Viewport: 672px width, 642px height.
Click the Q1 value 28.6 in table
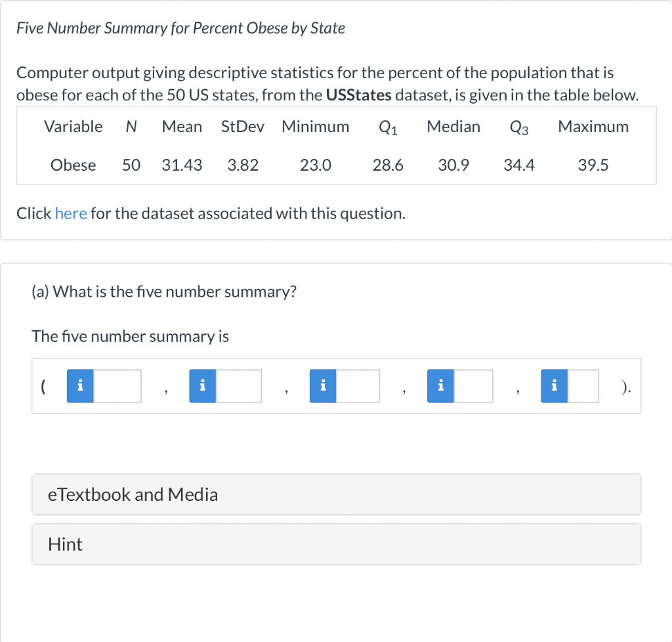click(388, 165)
